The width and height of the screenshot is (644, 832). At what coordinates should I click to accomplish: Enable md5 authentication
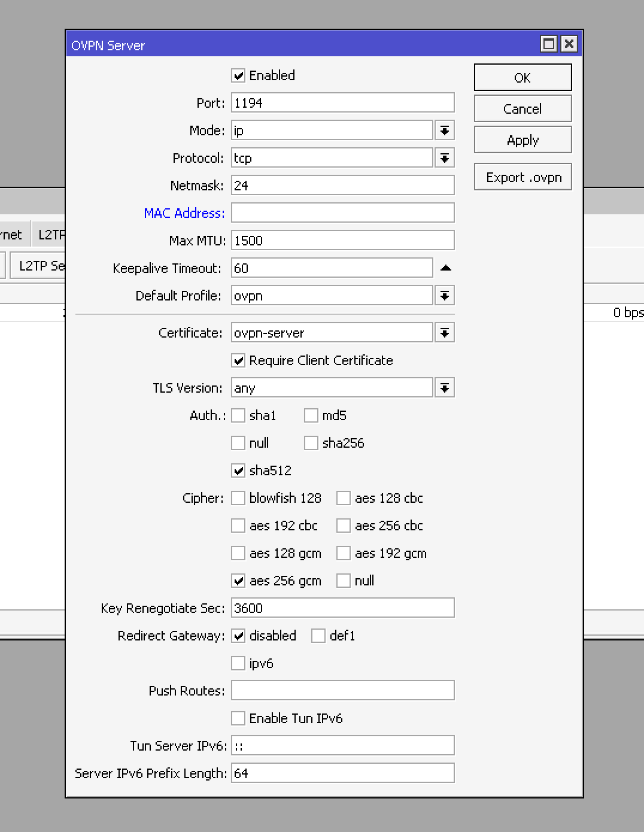coord(311,415)
